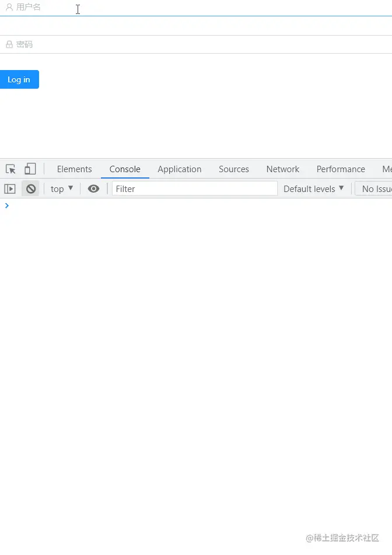
Task: Open the top context dropdown
Action: 62,189
